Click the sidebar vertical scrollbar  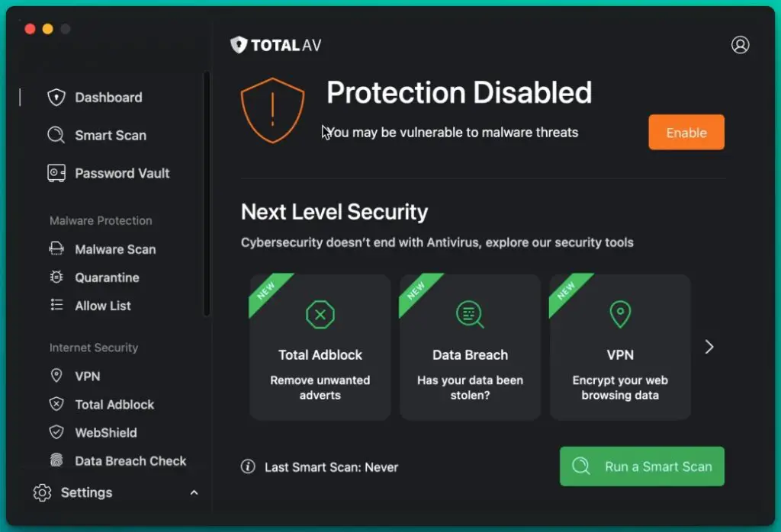(x=207, y=191)
